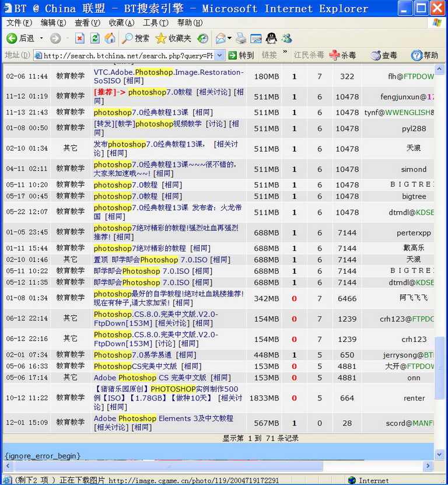Open the home page icon
This screenshot has width=448, height=485.
pyautogui.click(x=110, y=39)
